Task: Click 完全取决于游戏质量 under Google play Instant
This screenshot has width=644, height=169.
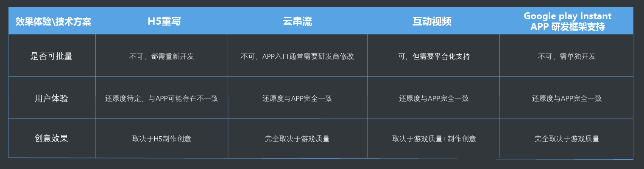Action: click(x=567, y=139)
